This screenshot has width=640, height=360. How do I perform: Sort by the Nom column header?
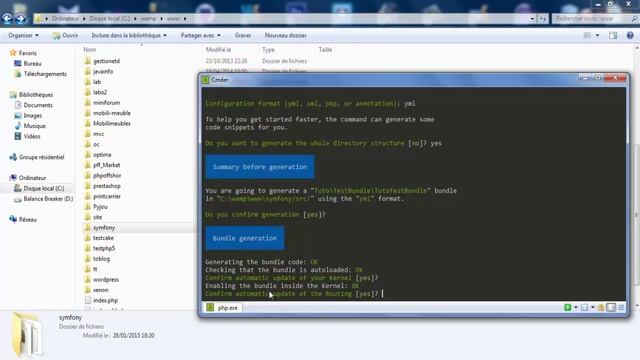[90, 49]
